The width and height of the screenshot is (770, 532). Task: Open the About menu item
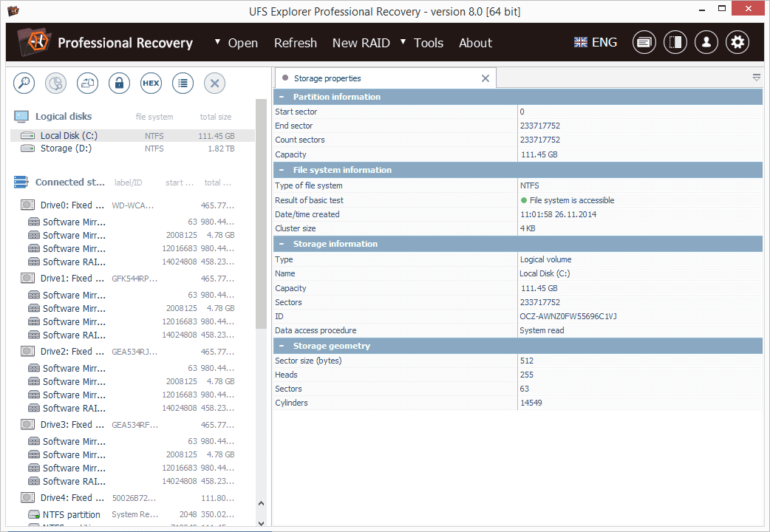click(x=475, y=43)
